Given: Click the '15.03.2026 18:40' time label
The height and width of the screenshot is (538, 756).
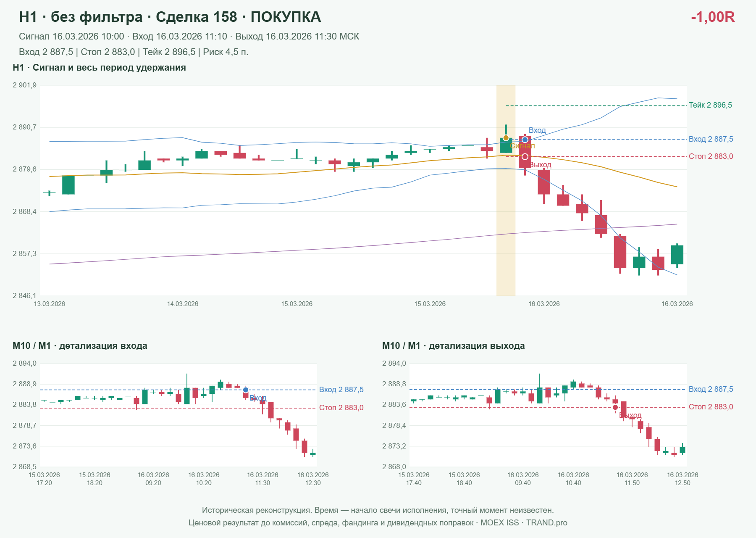Looking at the screenshot, I should [464, 479].
